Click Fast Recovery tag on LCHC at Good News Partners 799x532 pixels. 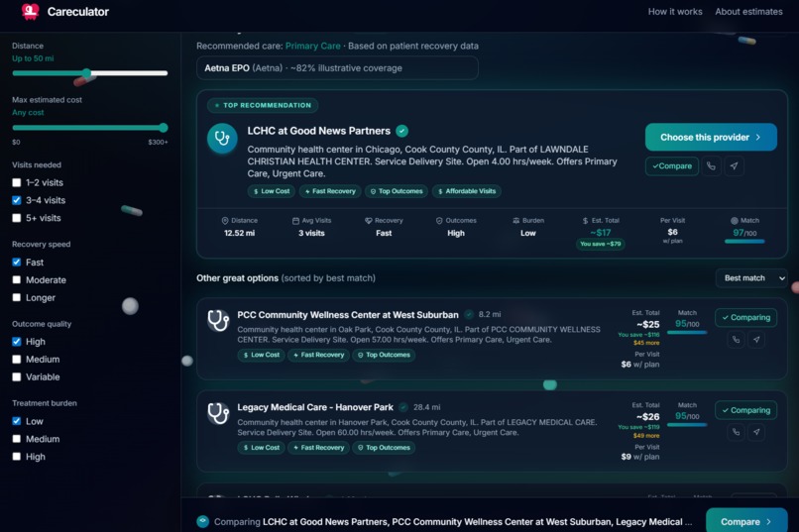pyautogui.click(x=330, y=191)
